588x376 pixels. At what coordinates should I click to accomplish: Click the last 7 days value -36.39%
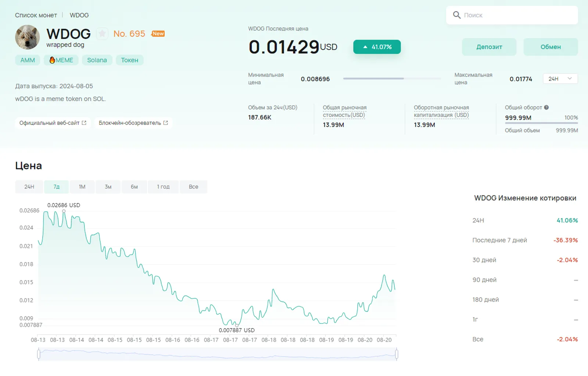click(x=566, y=240)
